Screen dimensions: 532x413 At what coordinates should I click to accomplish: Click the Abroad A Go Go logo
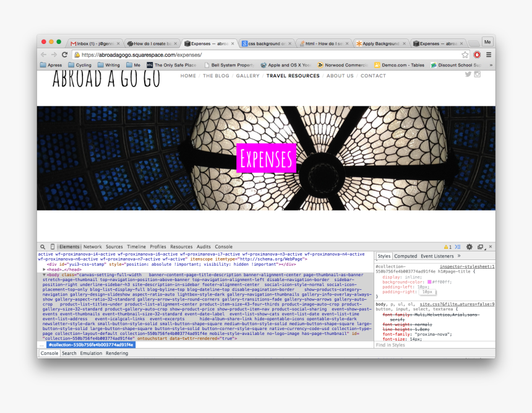tap(106, 79)
